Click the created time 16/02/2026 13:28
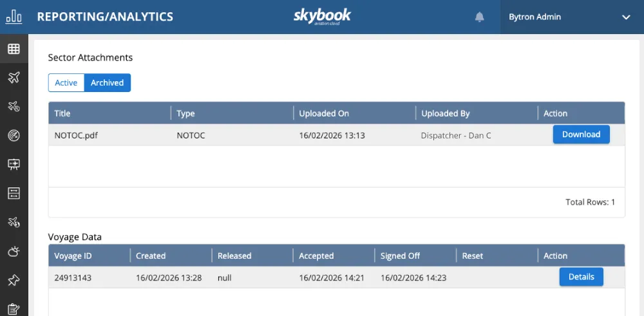This screenshot has width=644, height=316. tap(169, 278)
